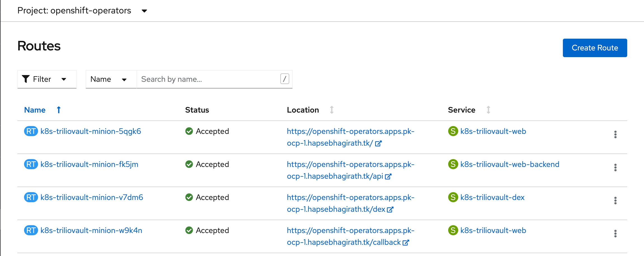Image resolution: width=644 pixels, height=256 pixels.
Task: Open kebab menu for k8s-triliovault-minion-w9k4n row
Action: pyautogui.click(x=615, y=234)
